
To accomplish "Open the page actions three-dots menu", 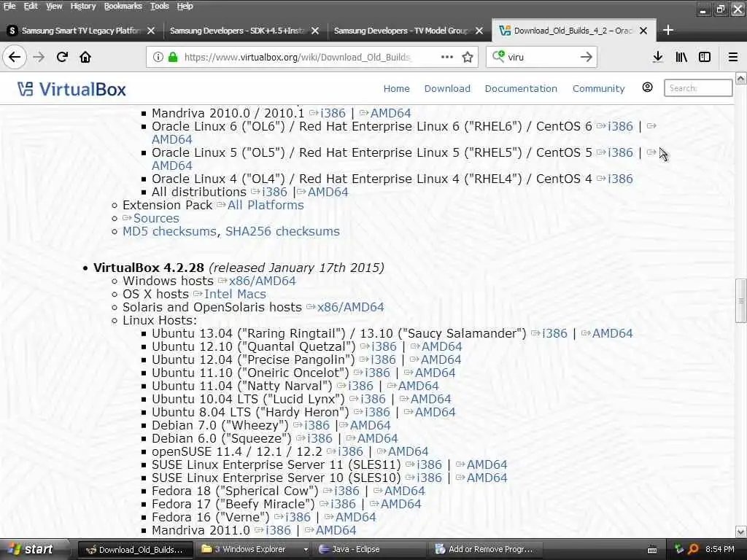I will pyautogui.click(x=447, y=57).
